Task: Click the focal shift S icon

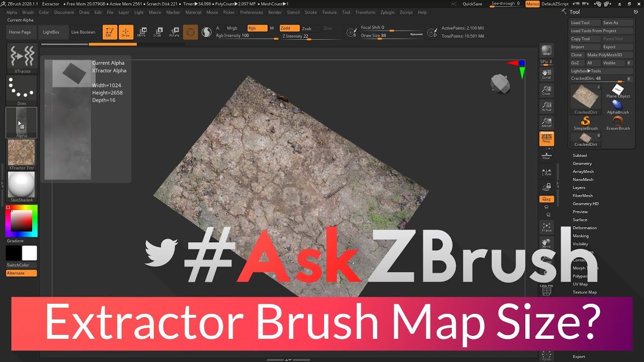Action: (352, 33)
